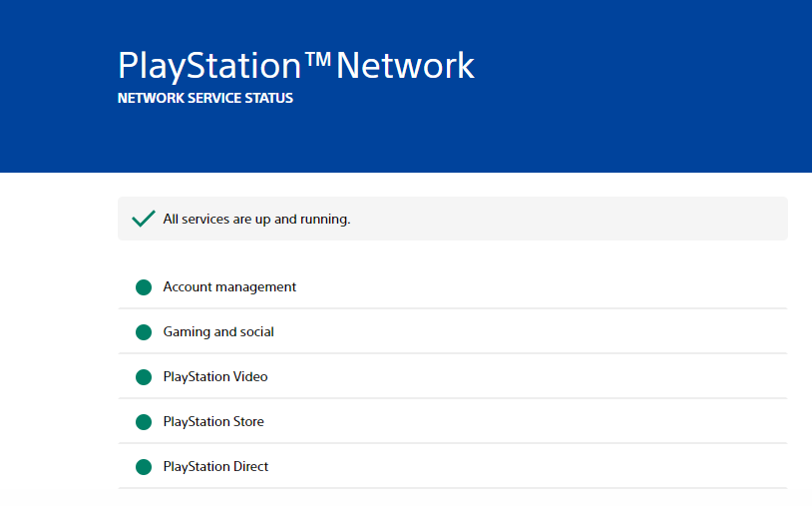
Task: Click the PlayStation Store green status dot
Action: pos(144,422)
